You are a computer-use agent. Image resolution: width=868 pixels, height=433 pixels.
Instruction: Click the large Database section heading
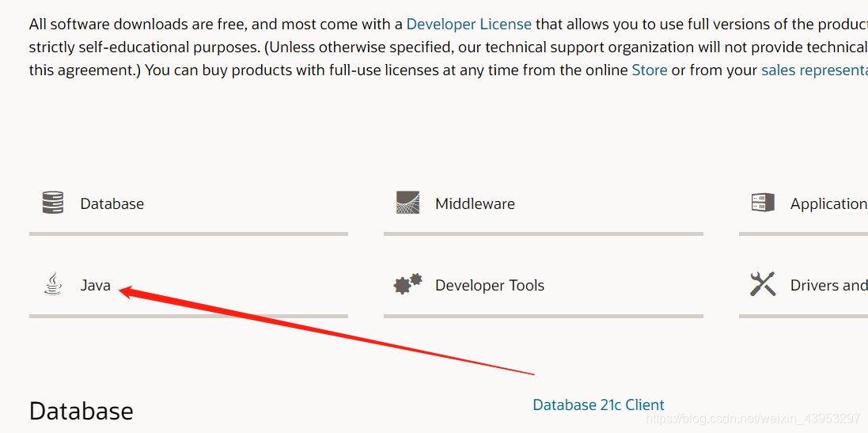click(81, 412)
